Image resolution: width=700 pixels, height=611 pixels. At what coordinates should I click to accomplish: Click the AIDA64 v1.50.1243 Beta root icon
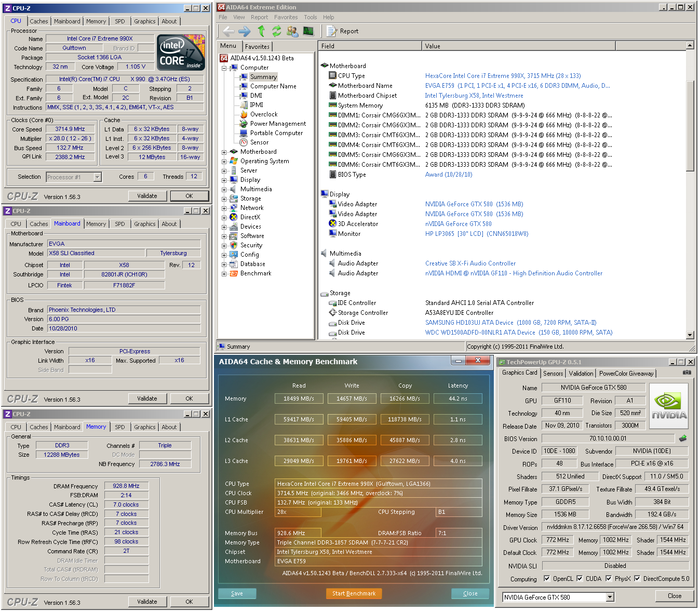click(x=223, y=58)
